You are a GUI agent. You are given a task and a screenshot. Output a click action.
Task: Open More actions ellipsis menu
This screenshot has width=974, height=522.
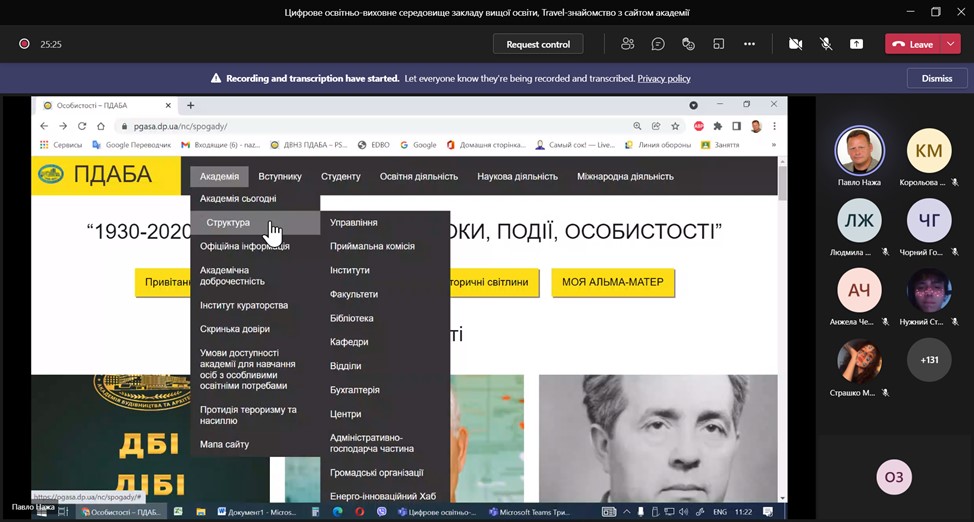click(749, 44)
